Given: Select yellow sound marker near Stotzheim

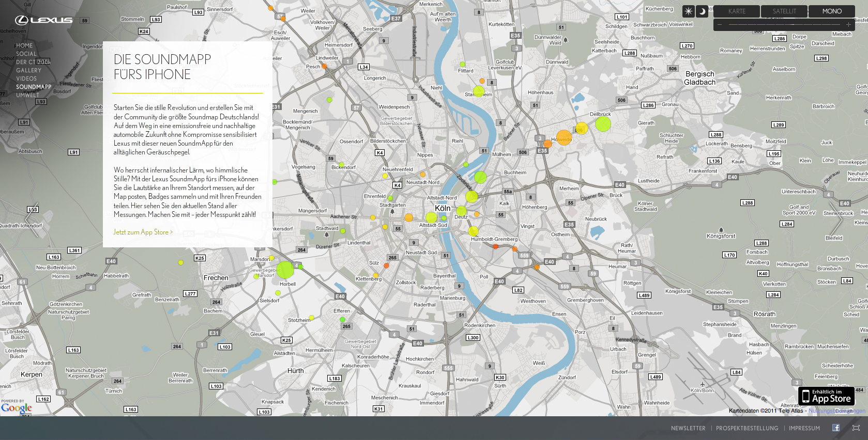Looking at the screenshot, I should coord(311,318).
